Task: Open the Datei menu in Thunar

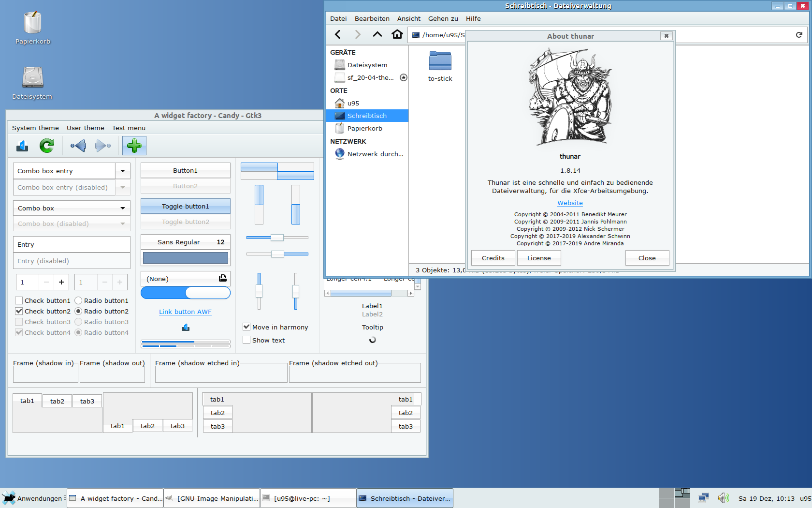Action: click(338, 18)
